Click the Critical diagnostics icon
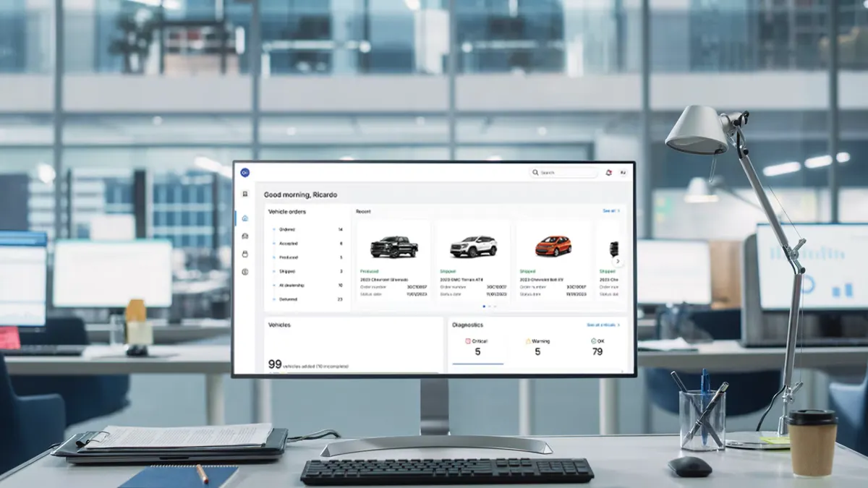The image size is (868, 488). pos(468,341)
